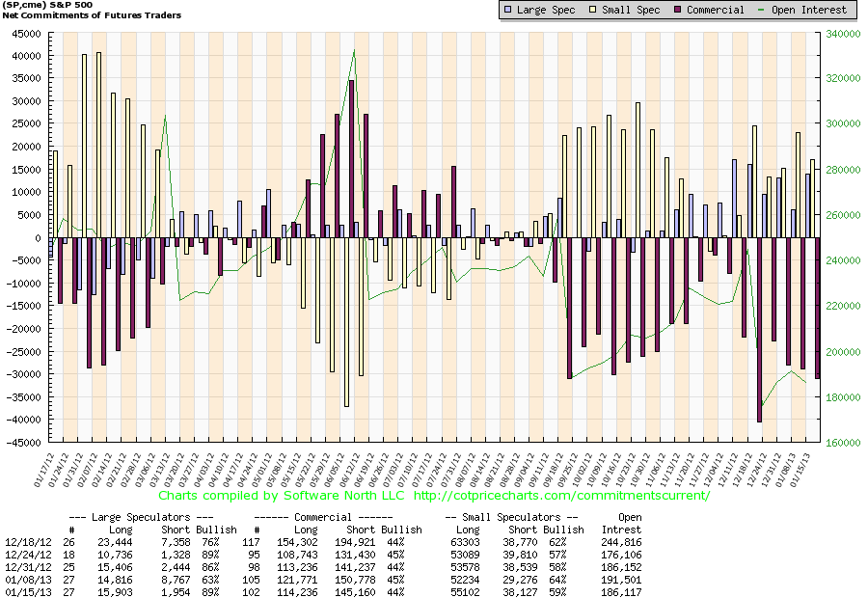Image resolution: width=868 pixels, height=598 pixels.
Task: Click 'Net Commitments of Futures Traders' subtitle
Action: coord(92,15)
